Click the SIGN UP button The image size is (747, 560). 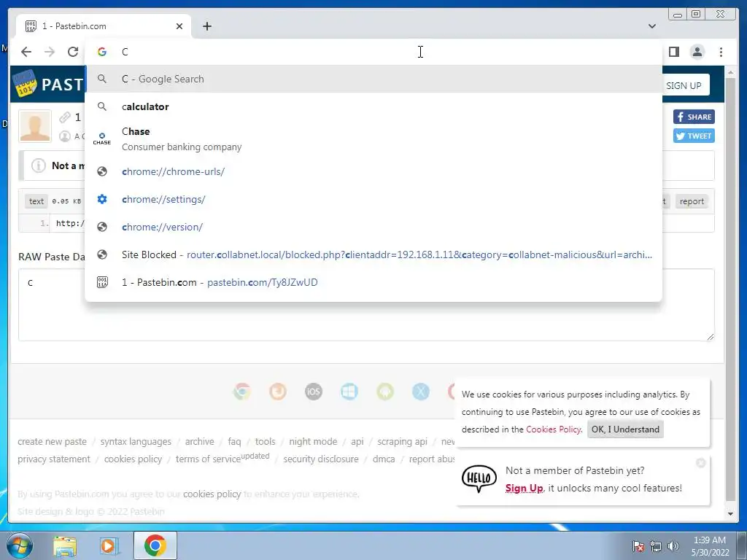[684, 86]
